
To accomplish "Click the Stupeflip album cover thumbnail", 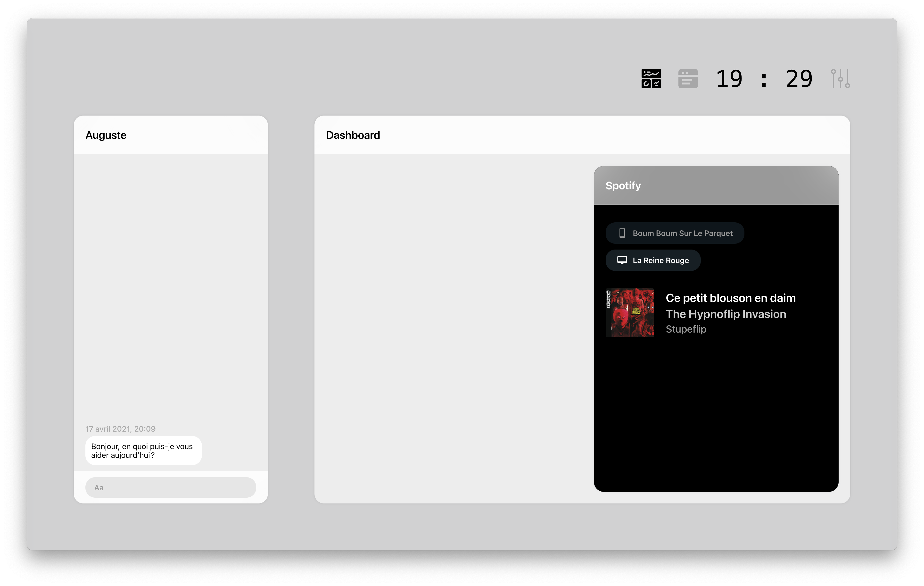I will pyautogui.click(x=630, y=313).
